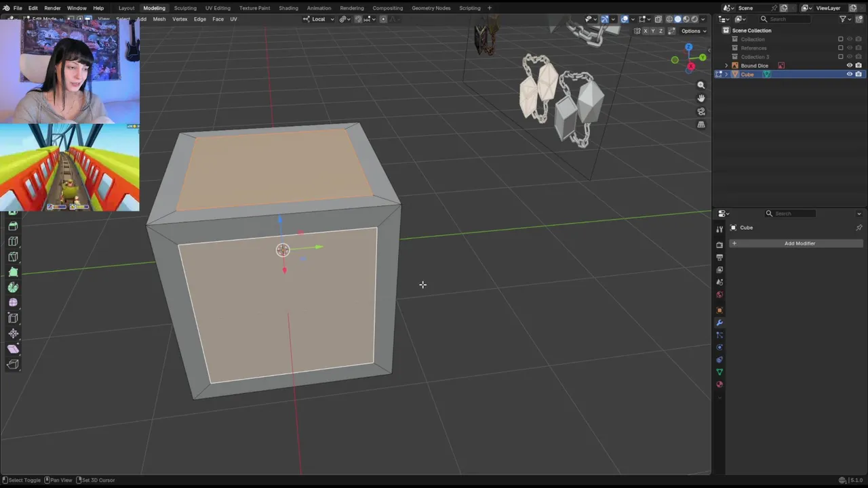The width and height of the screenshot is (868, 488).
Task: Toggle Bound Dice visibility eye
Action: point(849,66)
